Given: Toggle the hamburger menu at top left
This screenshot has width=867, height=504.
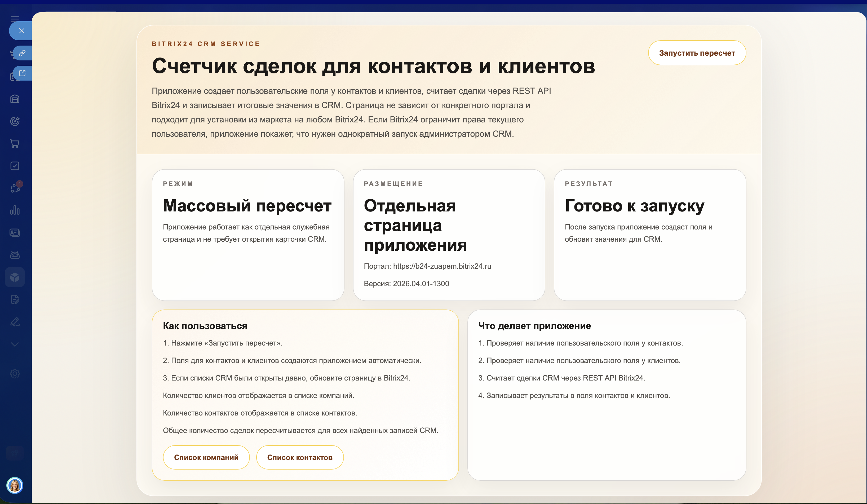Looking at the screenshot, I should (x=15, y=18).
